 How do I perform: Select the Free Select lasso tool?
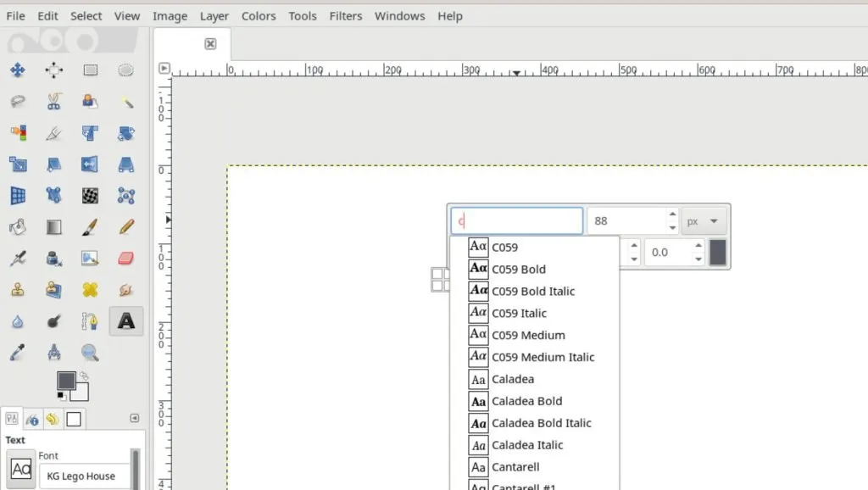click(18, 102)
